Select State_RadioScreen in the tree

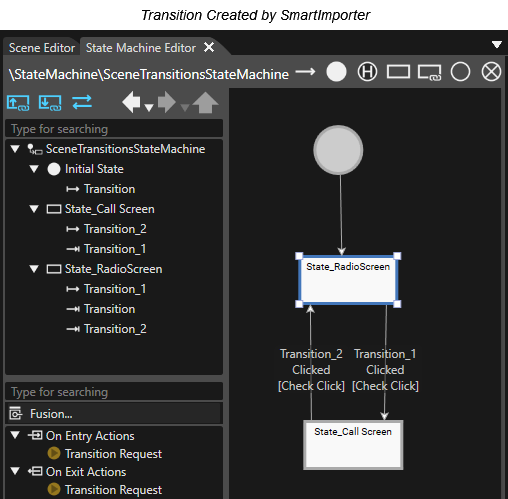coord(114,269)
